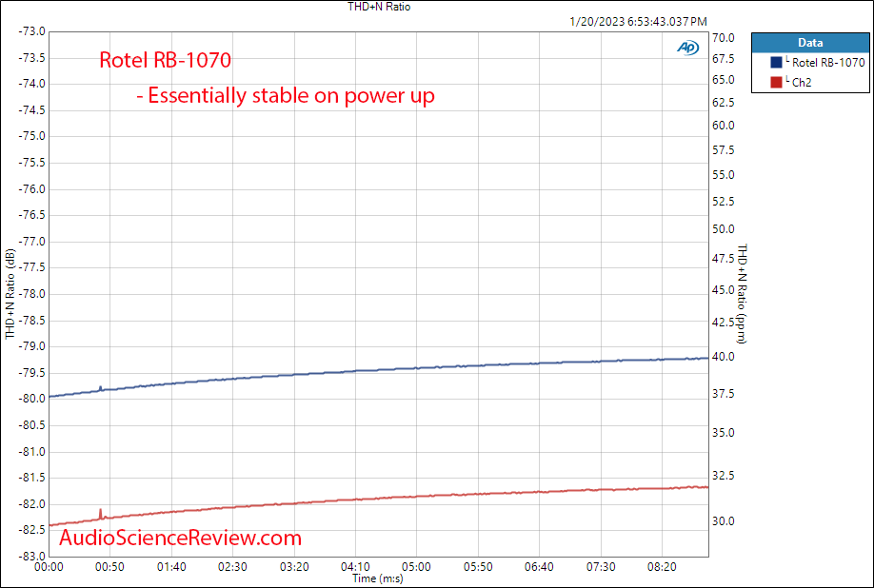Viewport: 874px width, 588px height.
Task: Click the 02:30 tick on the time axis
Action: pyautogui.click(x=233, y=567)
